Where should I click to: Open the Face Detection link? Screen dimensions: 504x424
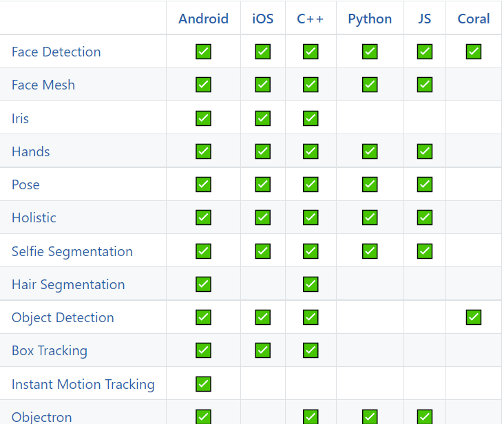pyautogui.click(x=56, y=52)
